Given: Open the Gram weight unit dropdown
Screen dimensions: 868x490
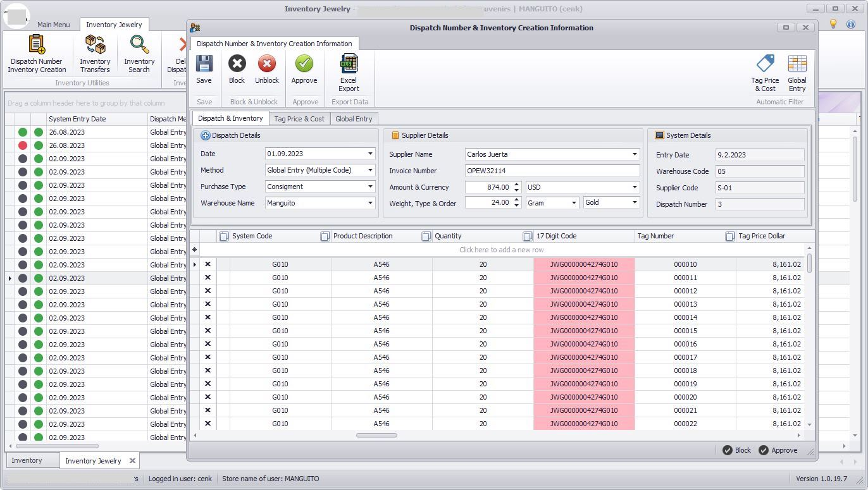Looking at the screenshot, I should pyautogui.click(x=574, y=203).
